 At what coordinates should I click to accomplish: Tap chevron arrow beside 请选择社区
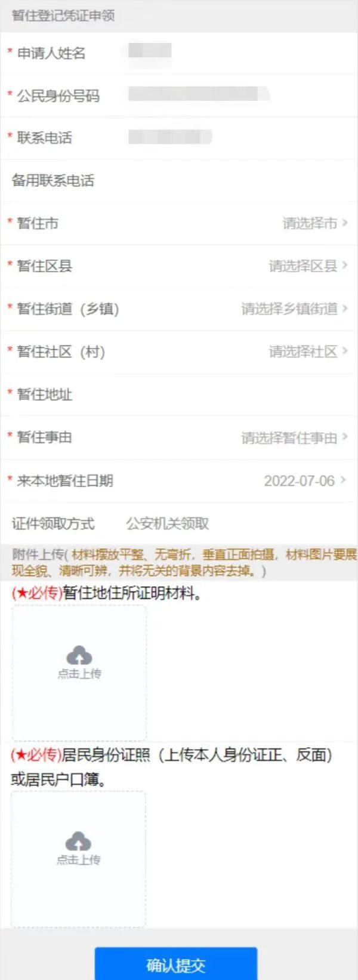click(345, 352)
